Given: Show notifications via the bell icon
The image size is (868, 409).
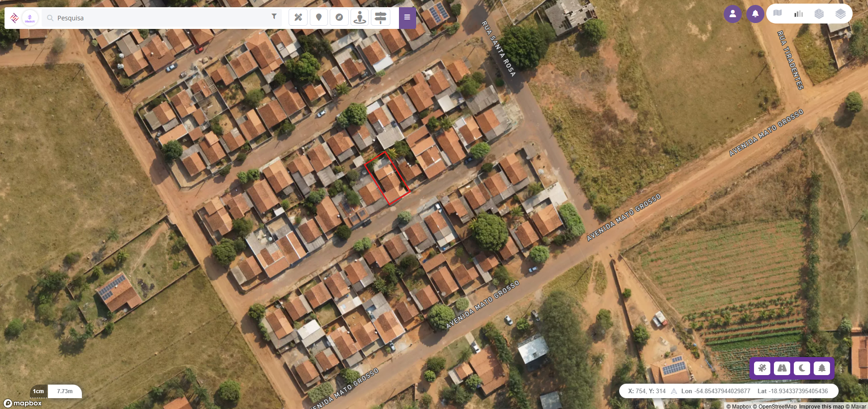Looking at the screenshot, I should pos(755,14).
